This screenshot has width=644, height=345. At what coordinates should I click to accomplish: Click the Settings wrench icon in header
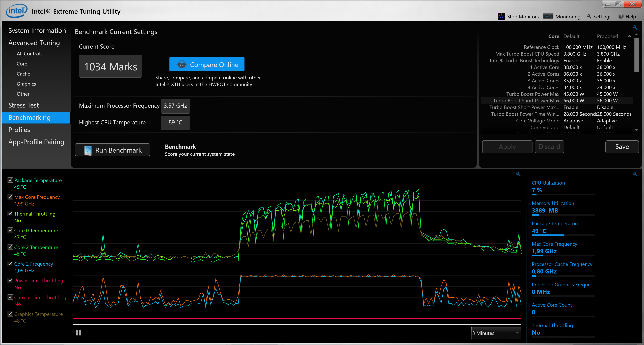(x=589, y=16)
